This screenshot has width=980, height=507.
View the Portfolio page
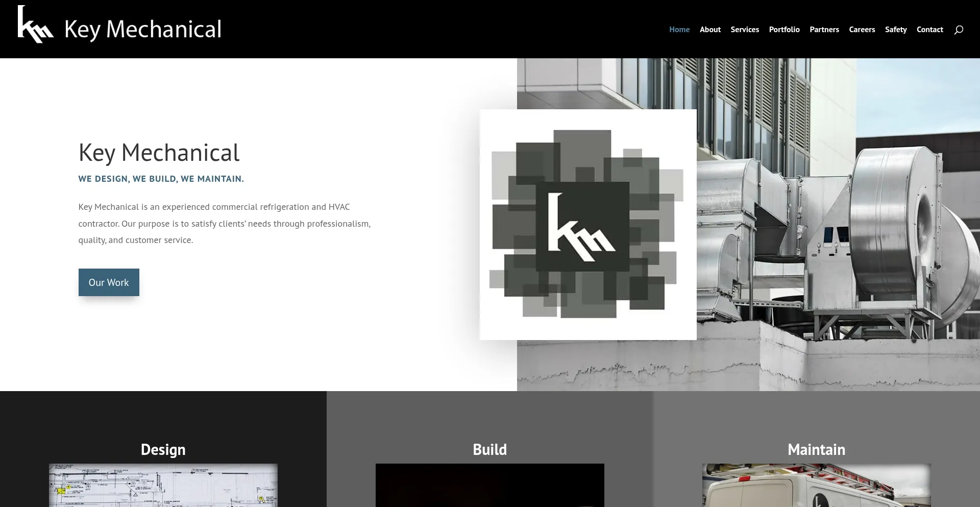click(x=784, y=29)
